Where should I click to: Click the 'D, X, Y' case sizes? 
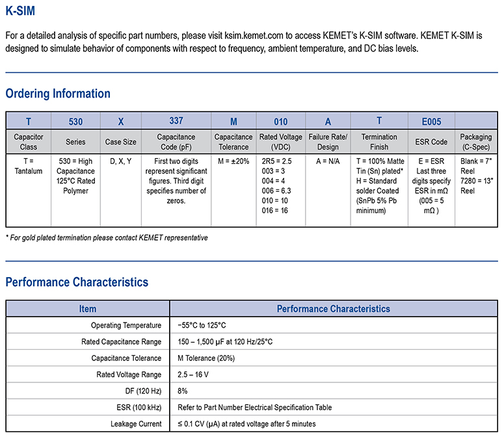coord(121,161)
